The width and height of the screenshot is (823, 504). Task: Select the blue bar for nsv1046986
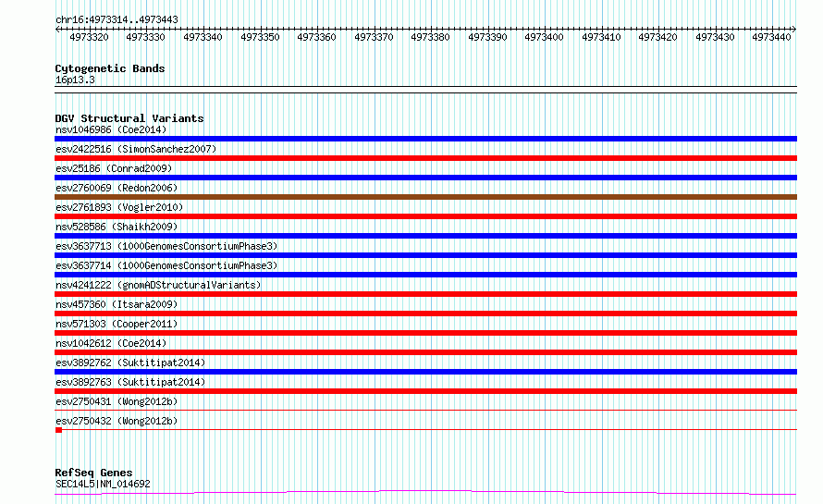[425, 139]
